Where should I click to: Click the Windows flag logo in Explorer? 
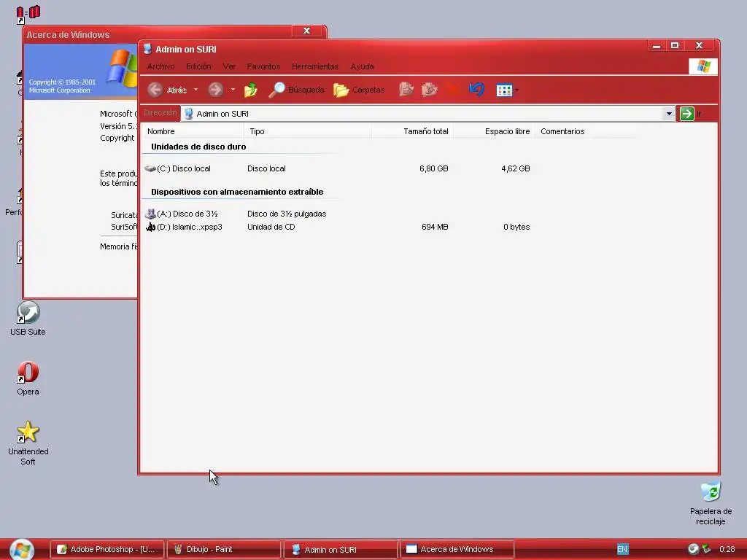pyautogui.click(x=703, y=66)
